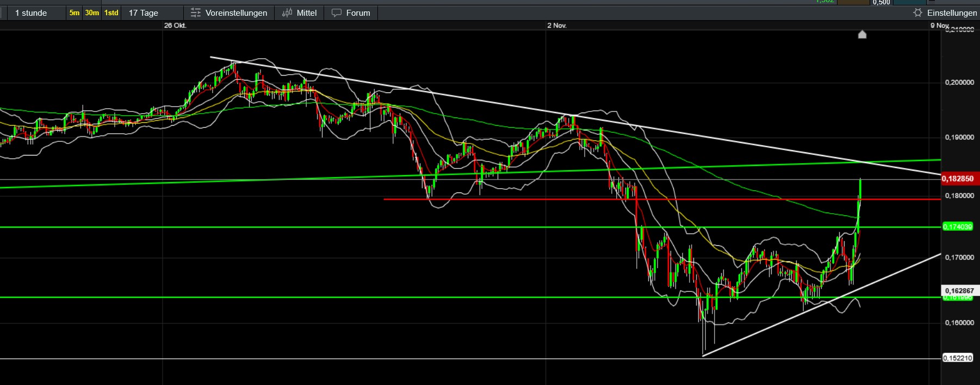The image size is (980, 385).
Task: Switch to the 5m timeframe
Action: point(75,13)
